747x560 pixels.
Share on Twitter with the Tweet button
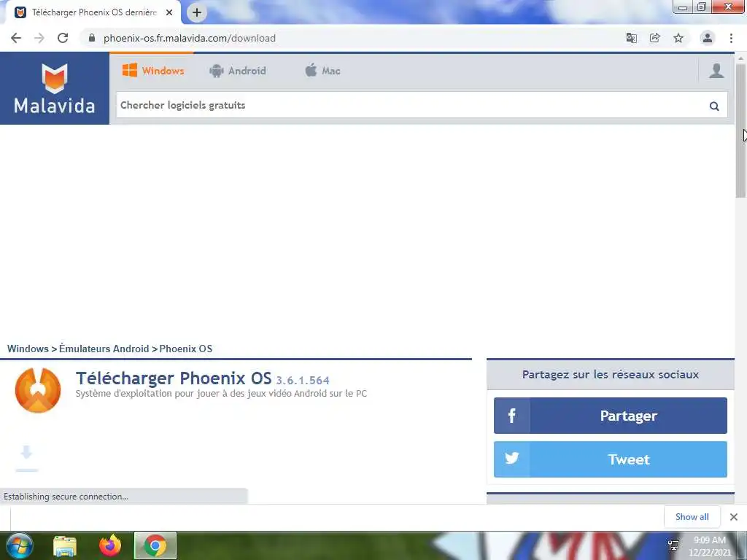click(611, 459)
